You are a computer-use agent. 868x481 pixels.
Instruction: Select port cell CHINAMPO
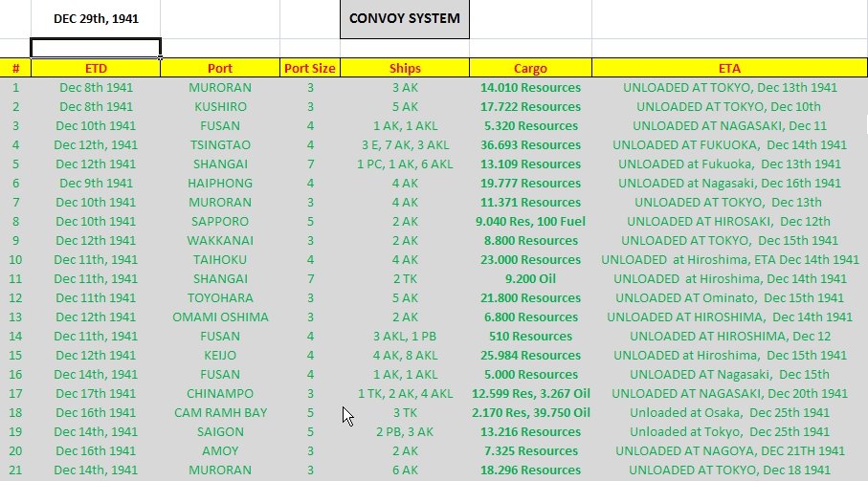pos(220,393)
